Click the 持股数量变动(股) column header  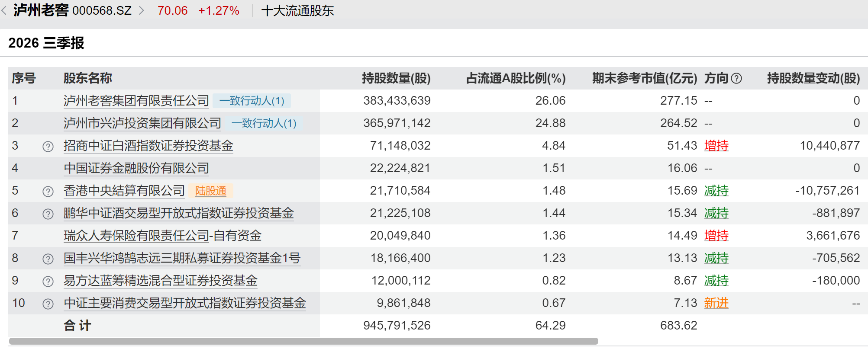tap(813, 78)
